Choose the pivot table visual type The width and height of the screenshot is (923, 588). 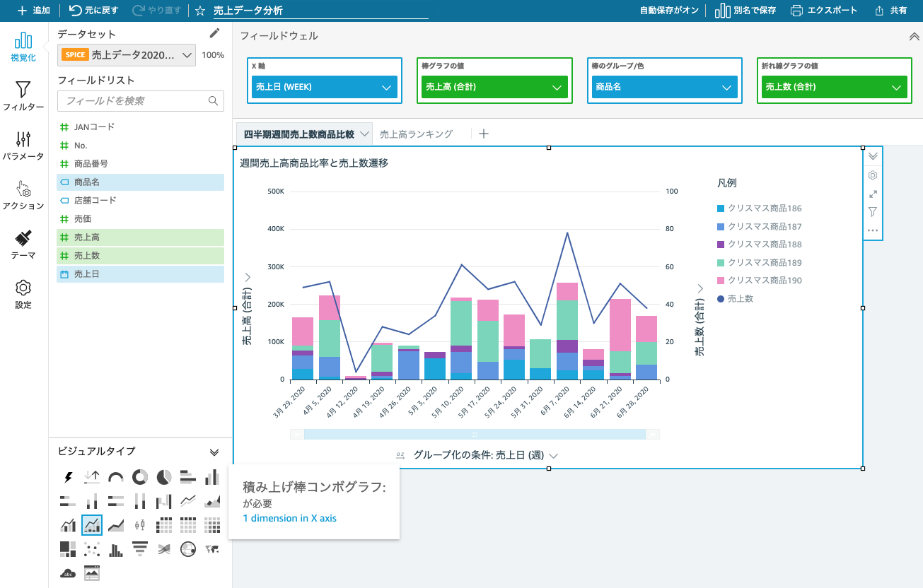click(x=164, y=525)
